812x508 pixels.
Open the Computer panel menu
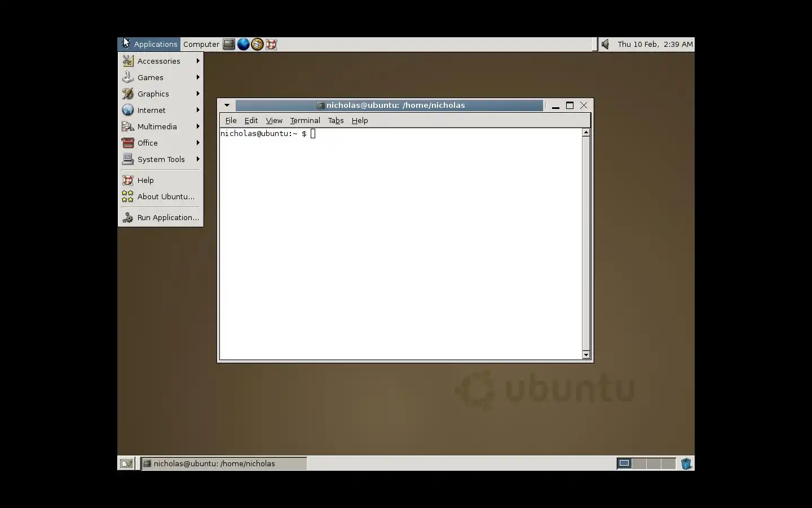(201, 44)
